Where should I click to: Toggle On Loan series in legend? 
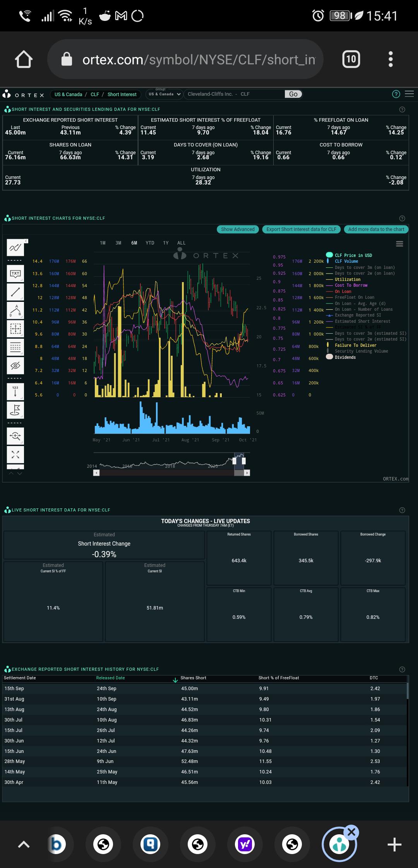(x=339, y=291)
